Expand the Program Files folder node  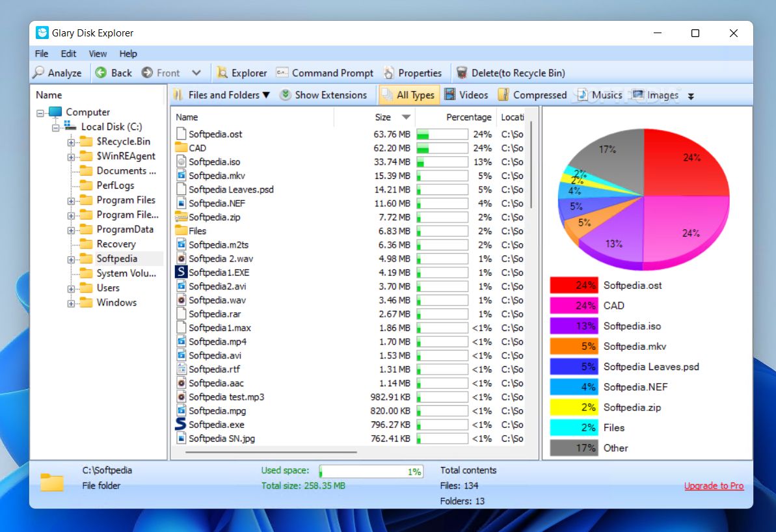[x=71, y=202]
